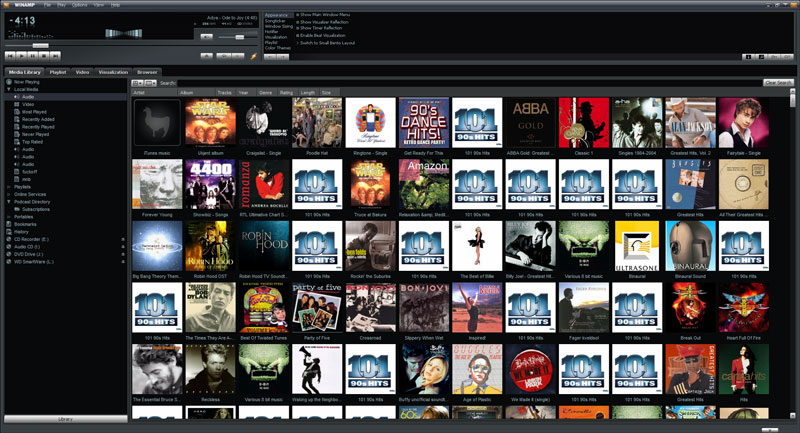Select Color Themes in the settings list
The height and width of the screenshot is (433, 800).
(278, 48)
